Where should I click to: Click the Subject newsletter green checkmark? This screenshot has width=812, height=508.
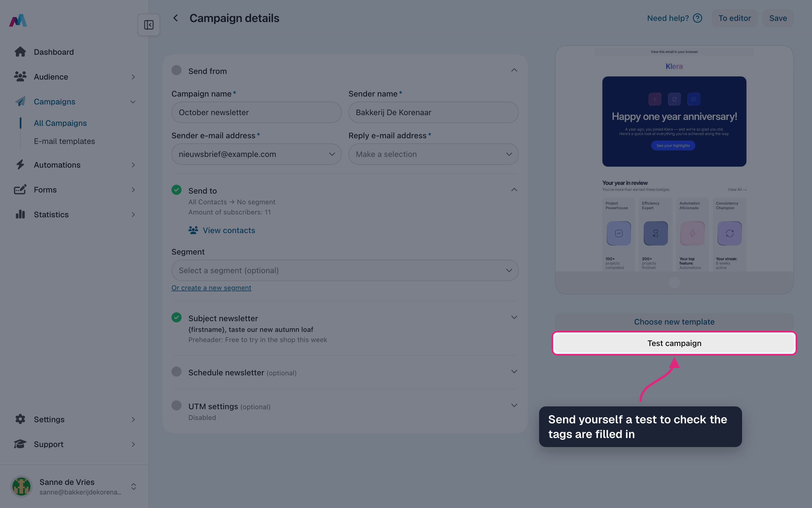(176, 317)
